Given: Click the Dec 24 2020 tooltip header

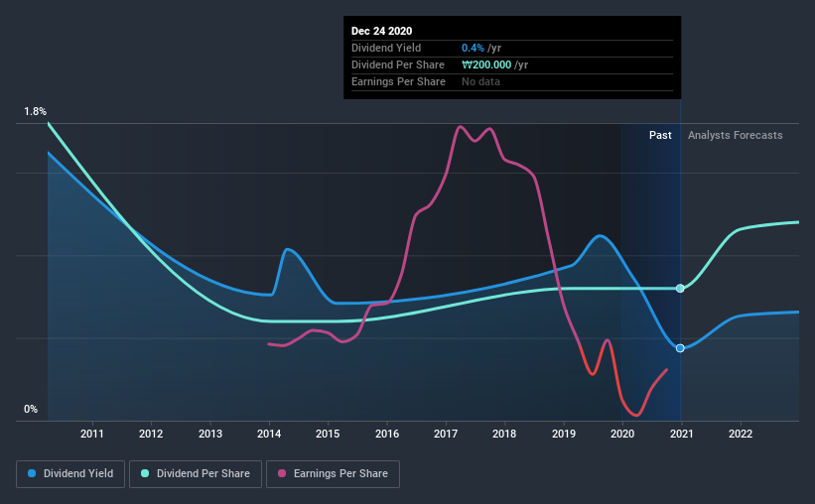Looking at the screenshot, I should [381, 31].
